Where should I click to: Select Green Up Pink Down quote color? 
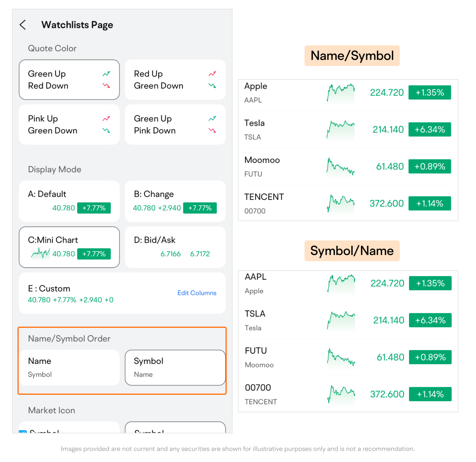pyautogui.click(x=175, y=124)
